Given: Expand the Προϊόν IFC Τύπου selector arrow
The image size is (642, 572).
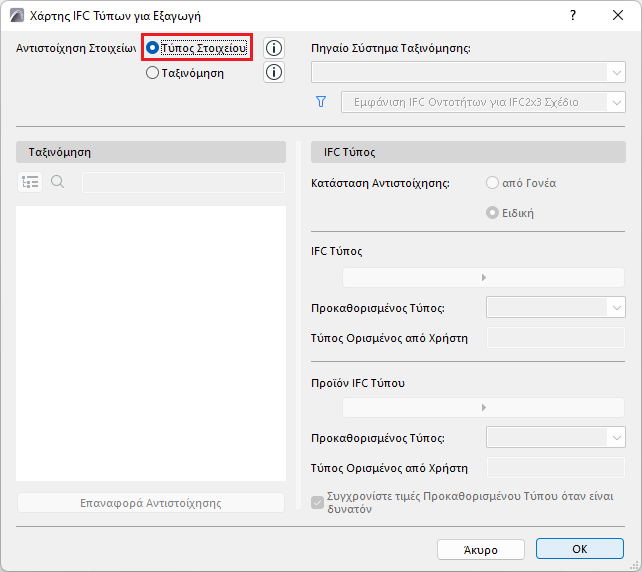Looking at the screenshot, I should [x=483, y=408].
